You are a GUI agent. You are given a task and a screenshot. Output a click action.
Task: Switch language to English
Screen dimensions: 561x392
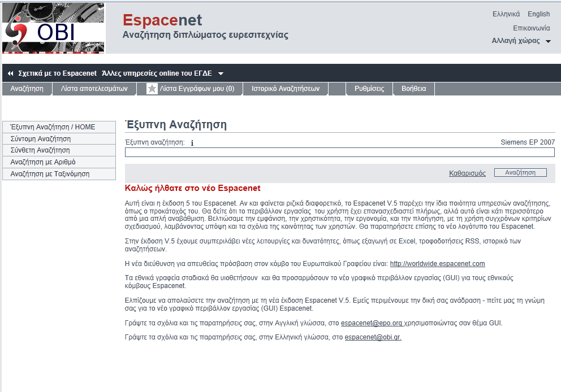[538, 14]
